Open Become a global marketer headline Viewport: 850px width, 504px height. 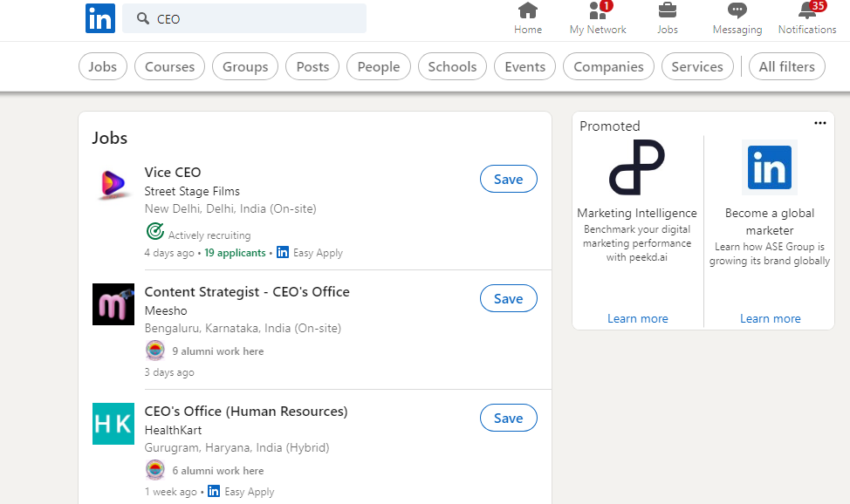click(x=770, y=221)
